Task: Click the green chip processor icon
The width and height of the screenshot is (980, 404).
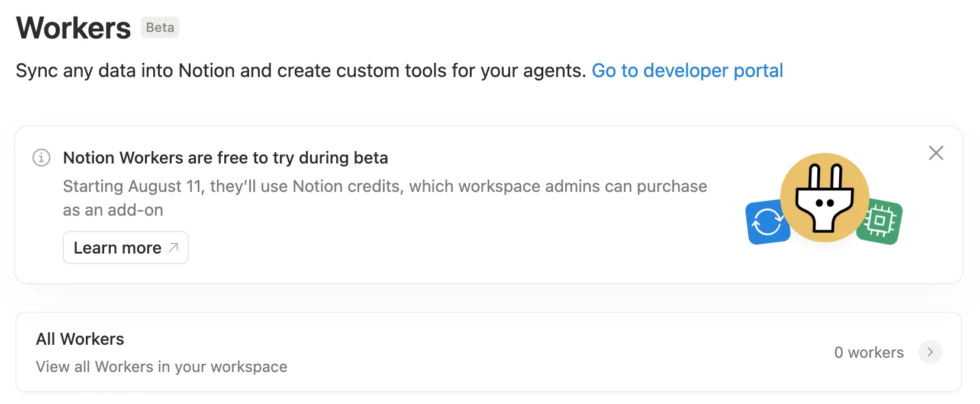Action: (x=880, y=222)
